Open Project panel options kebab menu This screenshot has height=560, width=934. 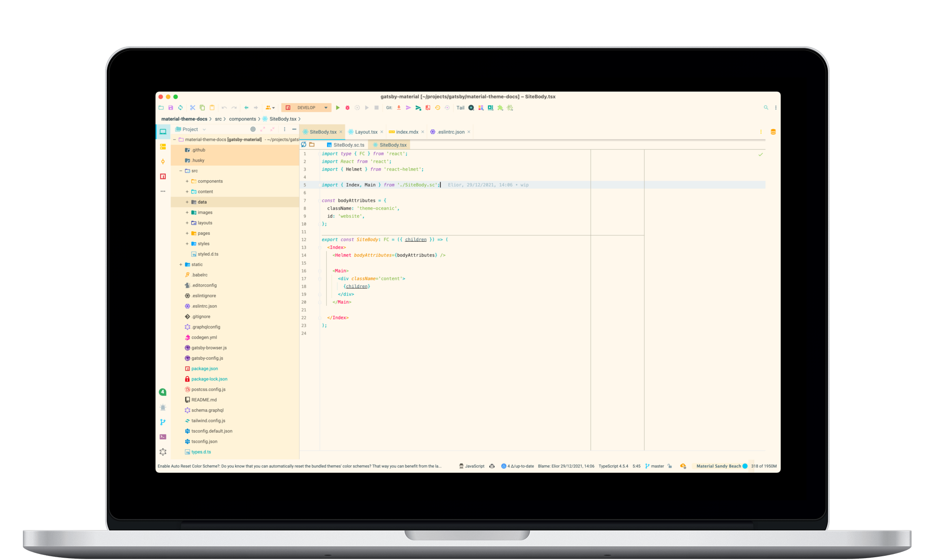pos(284,129)
